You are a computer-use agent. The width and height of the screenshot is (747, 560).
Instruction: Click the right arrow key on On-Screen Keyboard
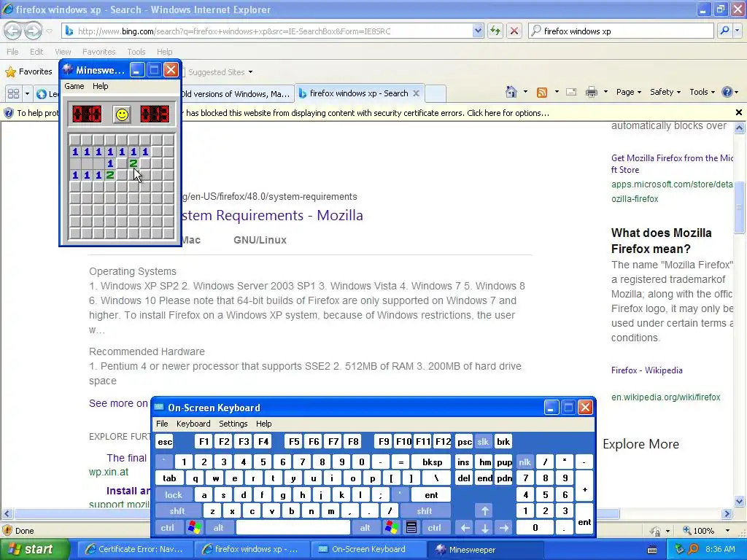(x=504, y=527)
